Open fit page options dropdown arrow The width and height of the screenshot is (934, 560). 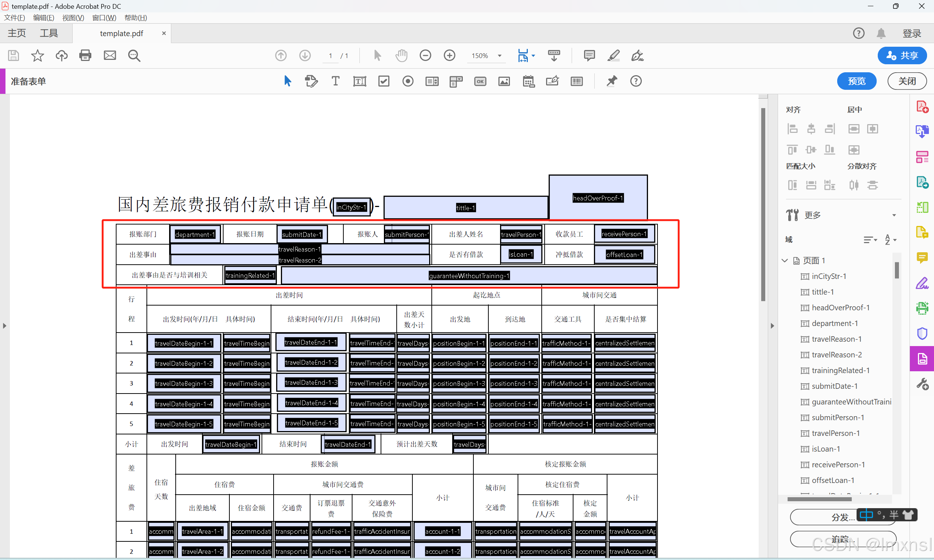point(533,56)
